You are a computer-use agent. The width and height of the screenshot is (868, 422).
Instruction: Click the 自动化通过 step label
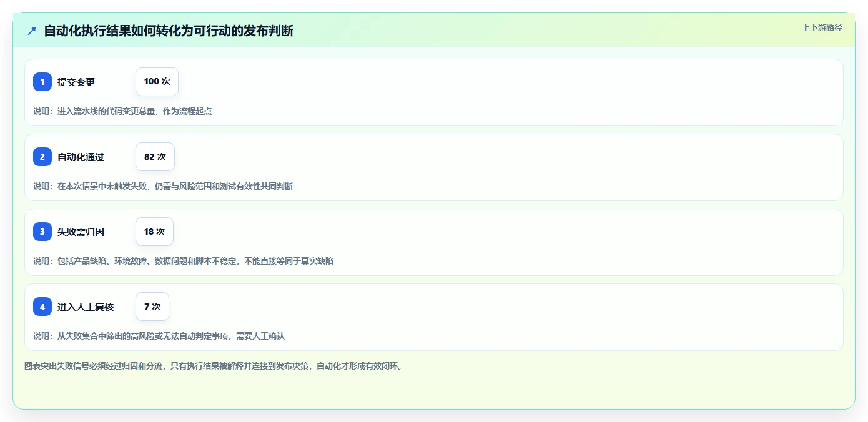click(81, 157)
